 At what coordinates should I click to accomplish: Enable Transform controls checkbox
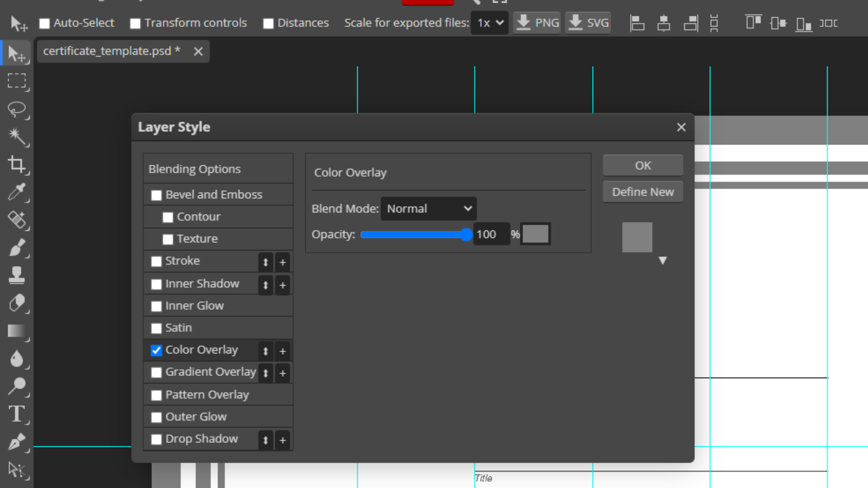135,23
